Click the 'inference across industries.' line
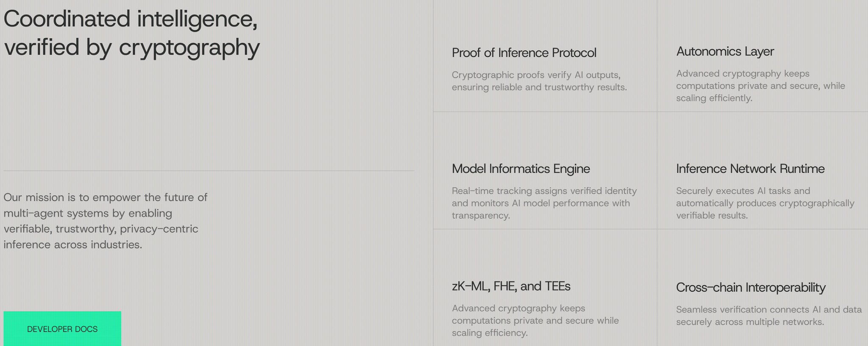 click(x=73, y=245)
